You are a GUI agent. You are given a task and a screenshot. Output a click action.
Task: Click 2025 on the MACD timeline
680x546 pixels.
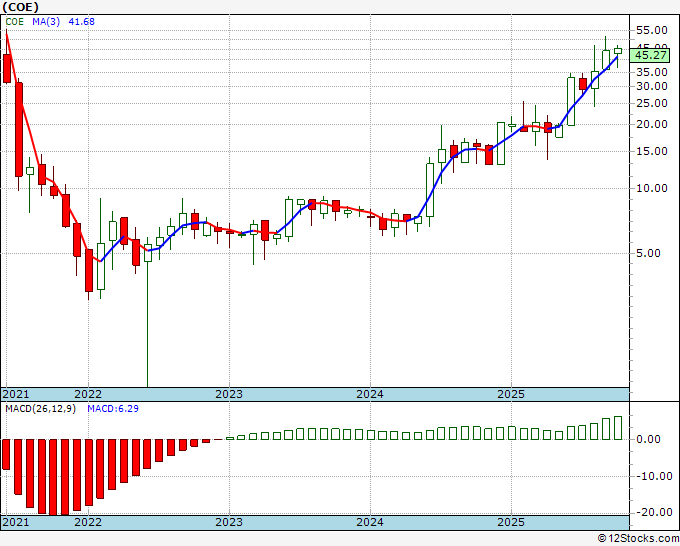[511, 522]
